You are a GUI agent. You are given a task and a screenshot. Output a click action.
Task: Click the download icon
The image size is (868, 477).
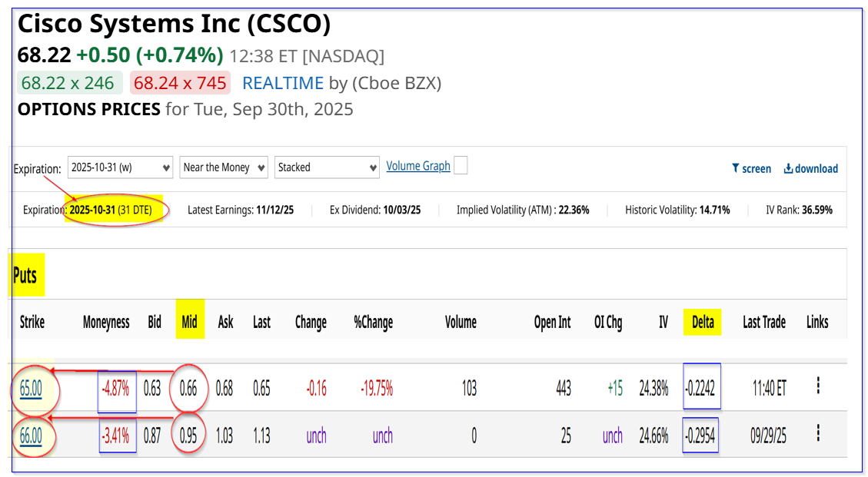pyautogui.click(x=788, y=168)
